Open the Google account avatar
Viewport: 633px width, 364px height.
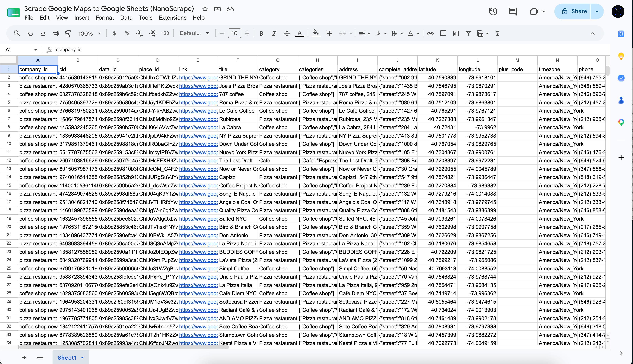pos(618,11)
